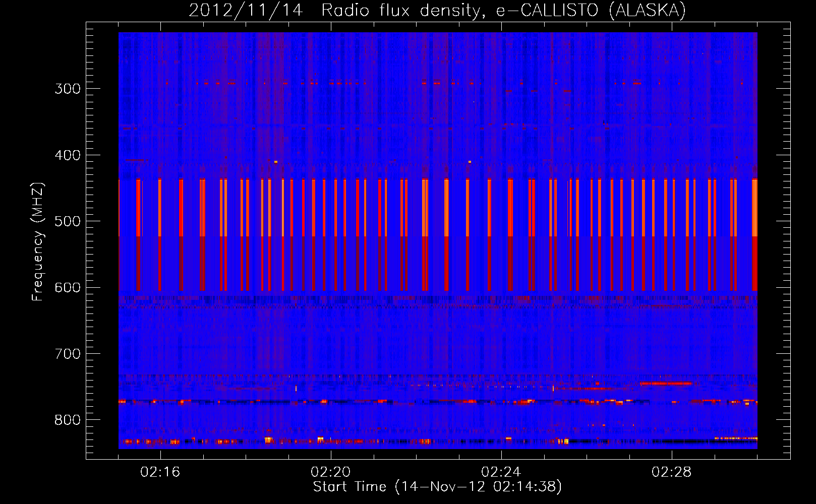Click the 400 frequency tick label
Image resolution: width=816 pixels, height=504 pixels.
pyautogui.click(x=68, y=155)
